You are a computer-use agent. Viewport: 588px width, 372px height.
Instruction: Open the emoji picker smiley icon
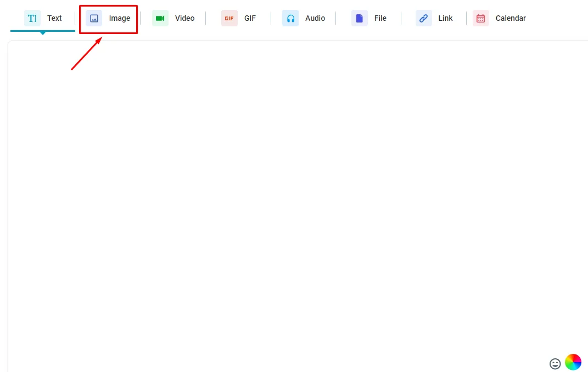(555, 364)
